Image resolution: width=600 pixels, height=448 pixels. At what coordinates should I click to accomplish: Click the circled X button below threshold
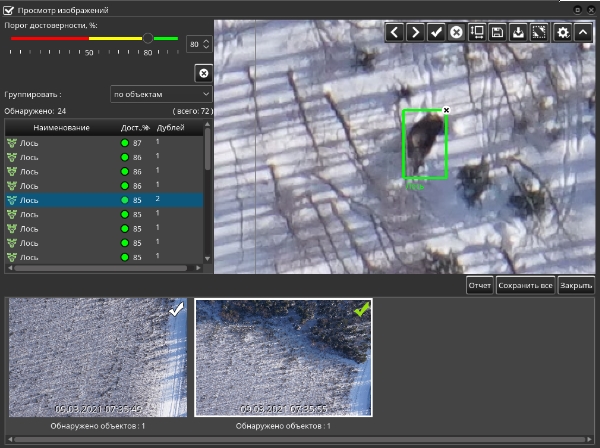pyautogui.click(x=204, y=73)
